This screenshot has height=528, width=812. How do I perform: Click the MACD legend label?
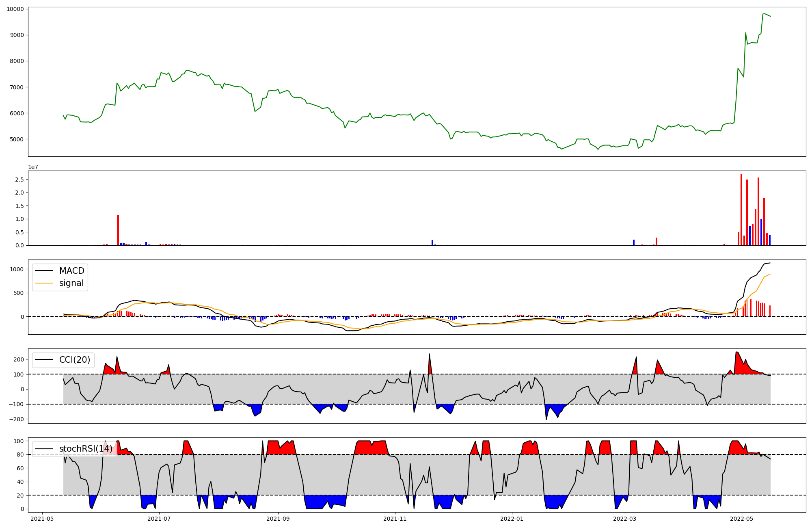[x=71, y=271]
